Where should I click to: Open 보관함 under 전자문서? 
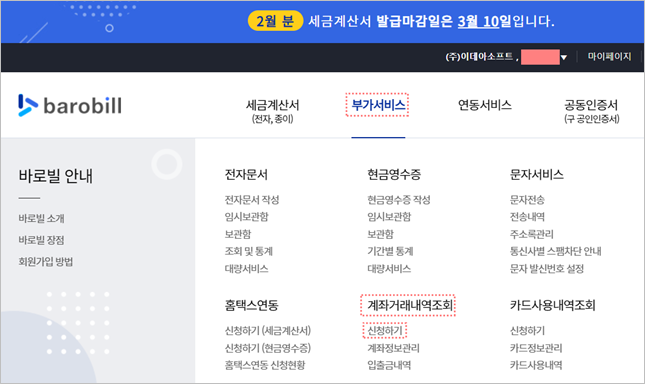[x=238, y=234]
